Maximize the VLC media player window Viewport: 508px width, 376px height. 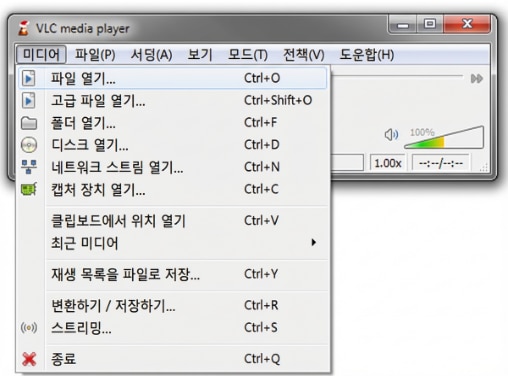430,24
